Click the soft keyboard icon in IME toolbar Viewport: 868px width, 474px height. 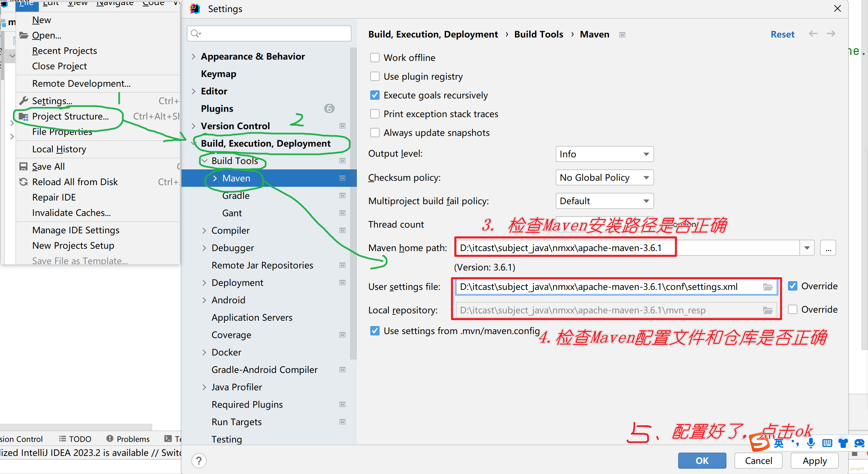(x=827, y=443)
